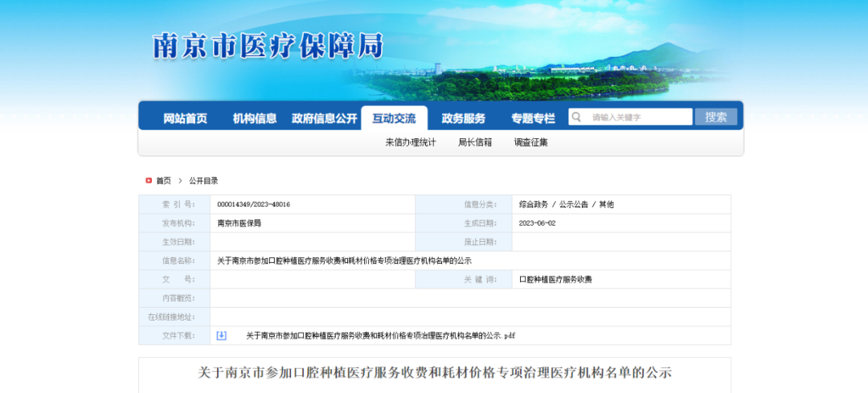Open the 专题专栏 navigation item
Image resolution: width=868 pixels, height=393 pixels.
(x=533, y=118)
